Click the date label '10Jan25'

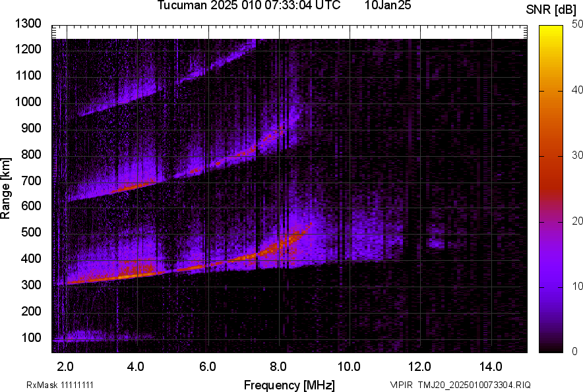coord(388,5)
